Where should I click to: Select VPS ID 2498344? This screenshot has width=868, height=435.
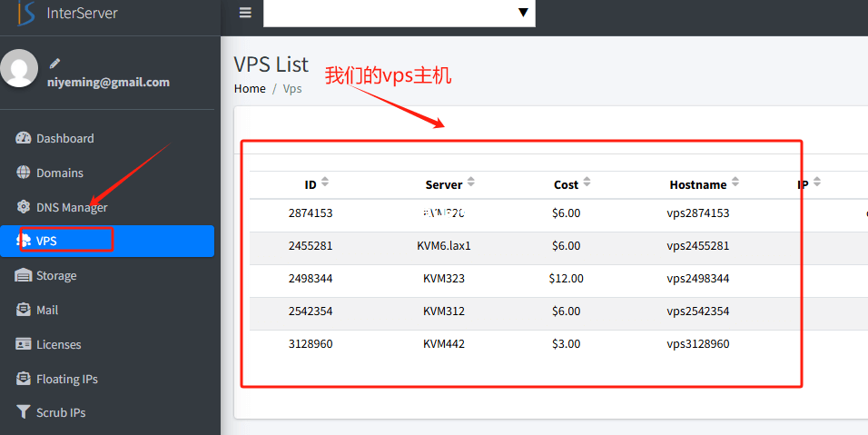311,279
